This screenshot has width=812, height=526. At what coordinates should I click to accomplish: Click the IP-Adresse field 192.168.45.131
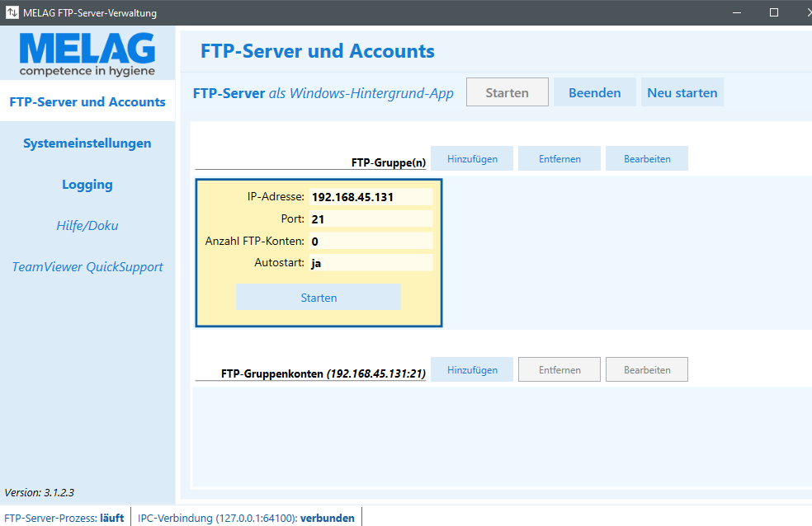[x=371, y=197]
